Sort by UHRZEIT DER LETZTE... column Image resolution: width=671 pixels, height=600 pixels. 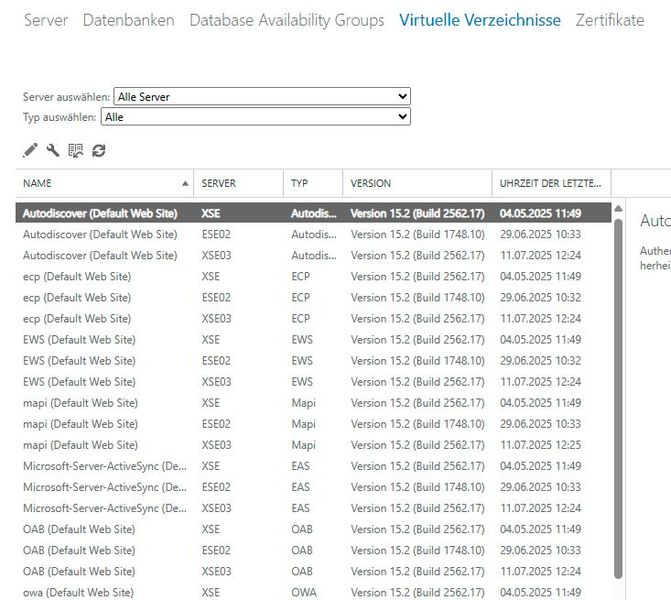point(551,183)
